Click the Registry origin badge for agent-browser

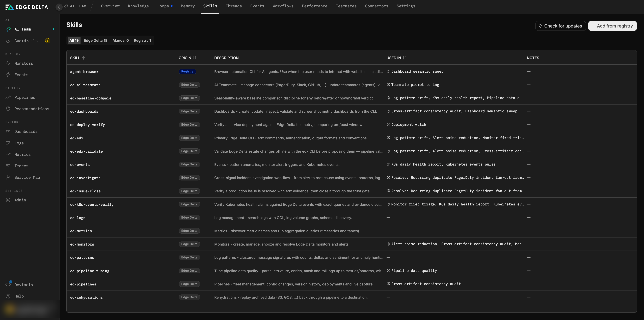pyautogui.click(x=187, y=71)
